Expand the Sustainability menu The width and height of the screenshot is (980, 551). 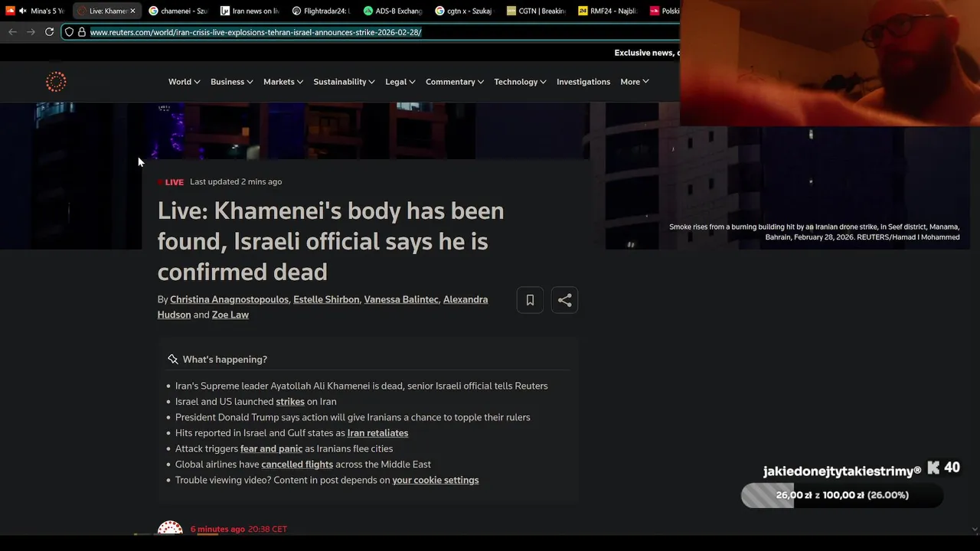tap(344, 82)
